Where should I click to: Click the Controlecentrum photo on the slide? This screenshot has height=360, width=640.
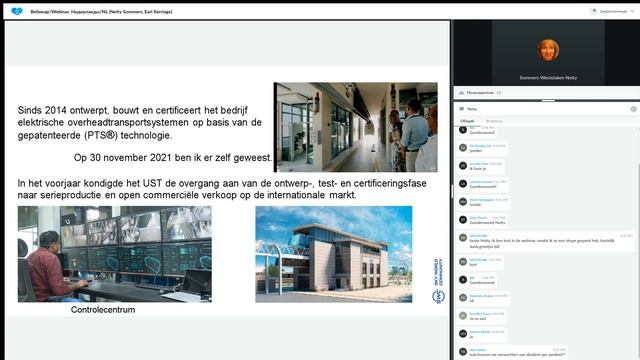(115, 254)
